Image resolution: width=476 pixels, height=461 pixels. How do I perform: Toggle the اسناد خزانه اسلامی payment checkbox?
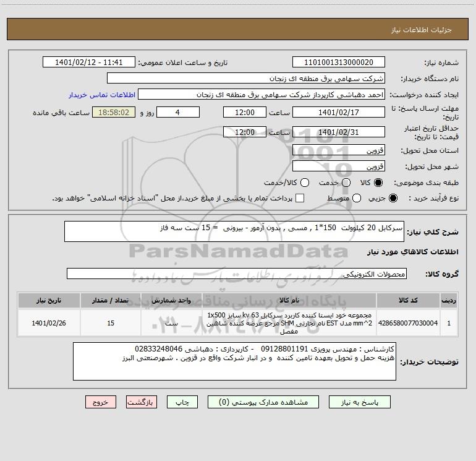[x=300, y=198]
